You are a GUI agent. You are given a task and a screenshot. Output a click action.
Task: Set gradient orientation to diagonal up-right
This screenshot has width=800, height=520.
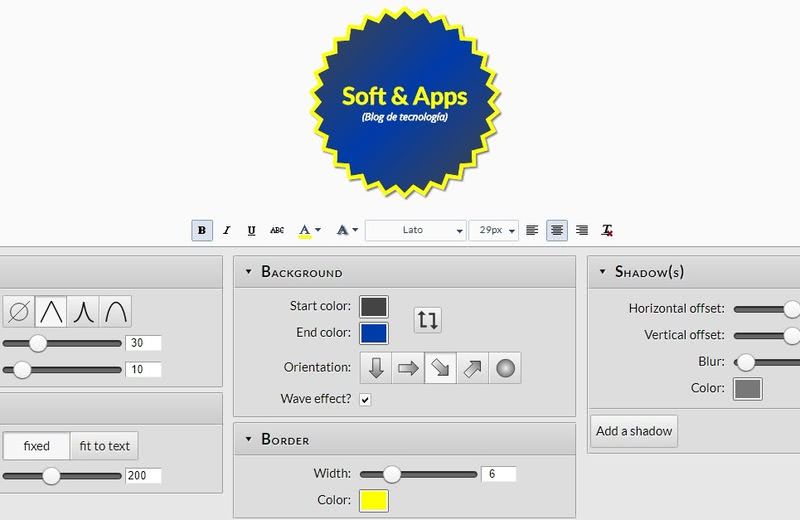pos(472,368)
